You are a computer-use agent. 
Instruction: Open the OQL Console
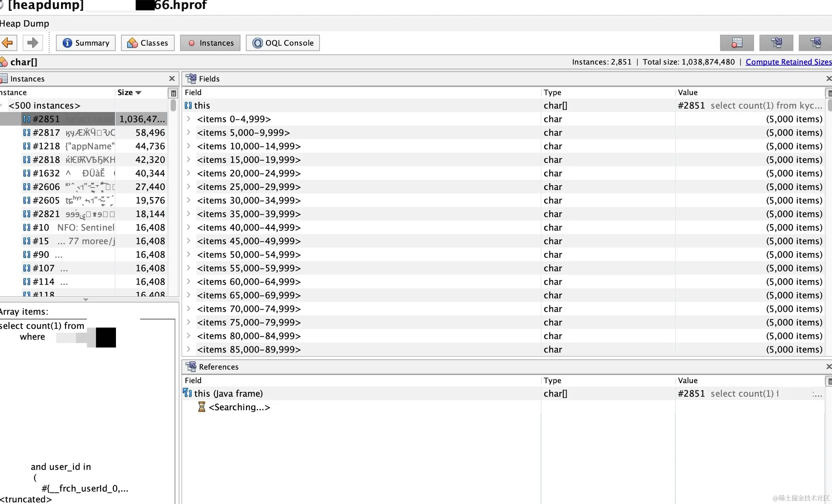click(x=283, y=43)
